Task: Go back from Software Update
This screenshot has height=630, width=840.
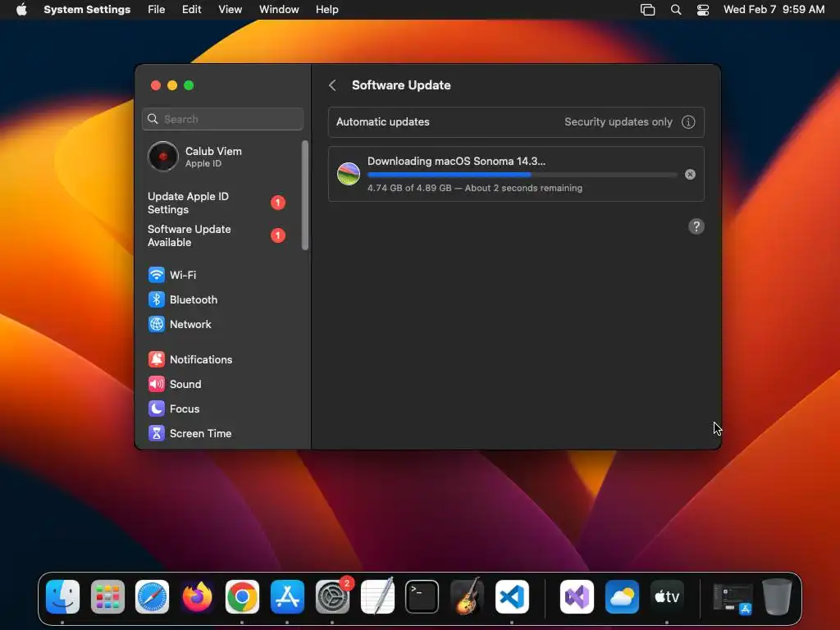Action: point(333,85)
